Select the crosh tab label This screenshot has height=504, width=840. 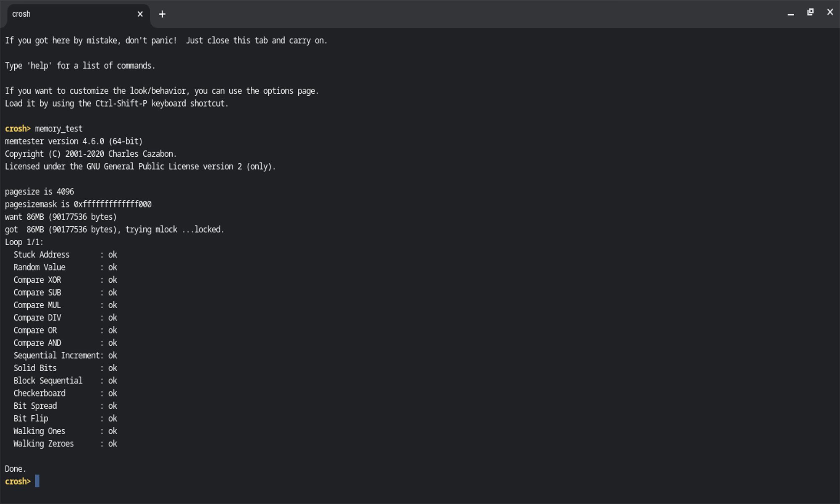click(21, 13)
